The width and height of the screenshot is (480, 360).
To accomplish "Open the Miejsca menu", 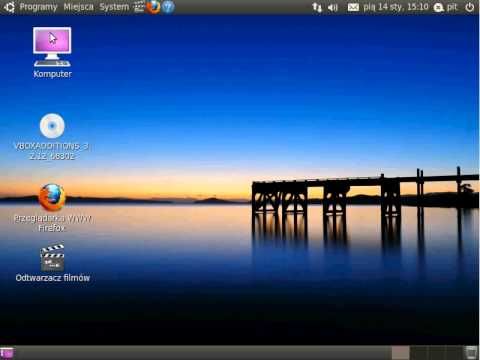I will (79, 7).
